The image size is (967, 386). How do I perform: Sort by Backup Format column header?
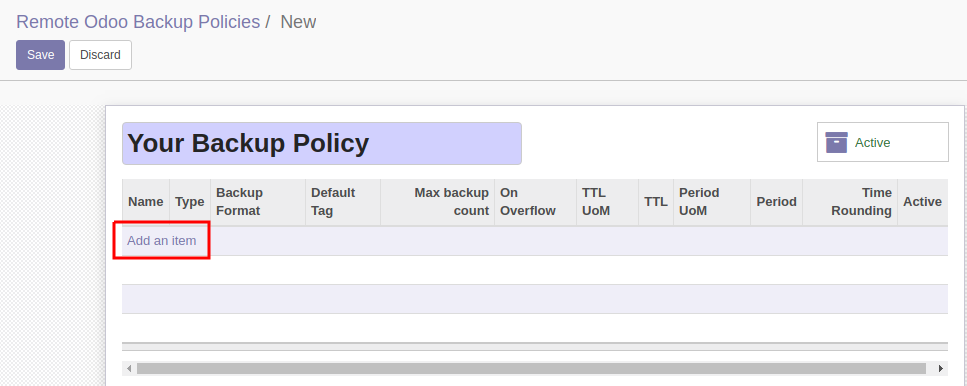pyautogui.click(x=258, y=202)
